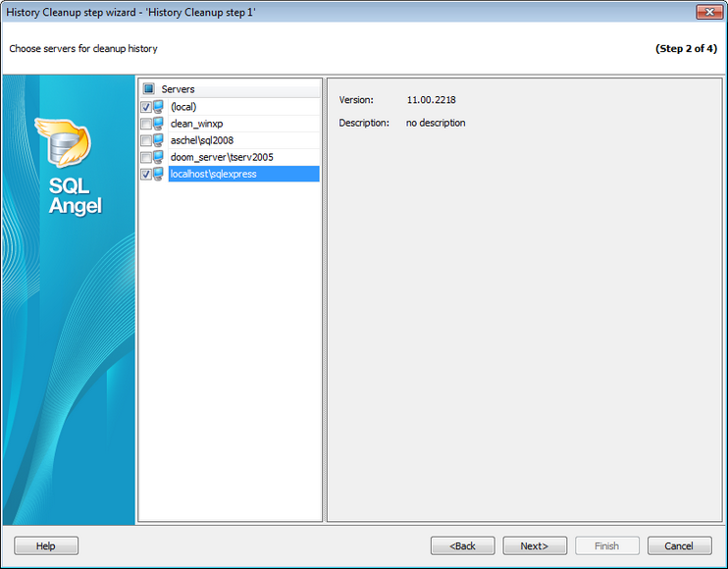Click the server icon next to (local)
The height and width of the screenshot is (569, 728).
[x=158, y=107]
